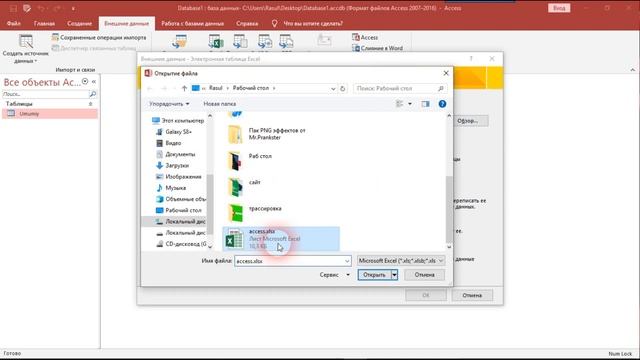Click the search magnifier in Open File dialog

[x=441, y=88]
